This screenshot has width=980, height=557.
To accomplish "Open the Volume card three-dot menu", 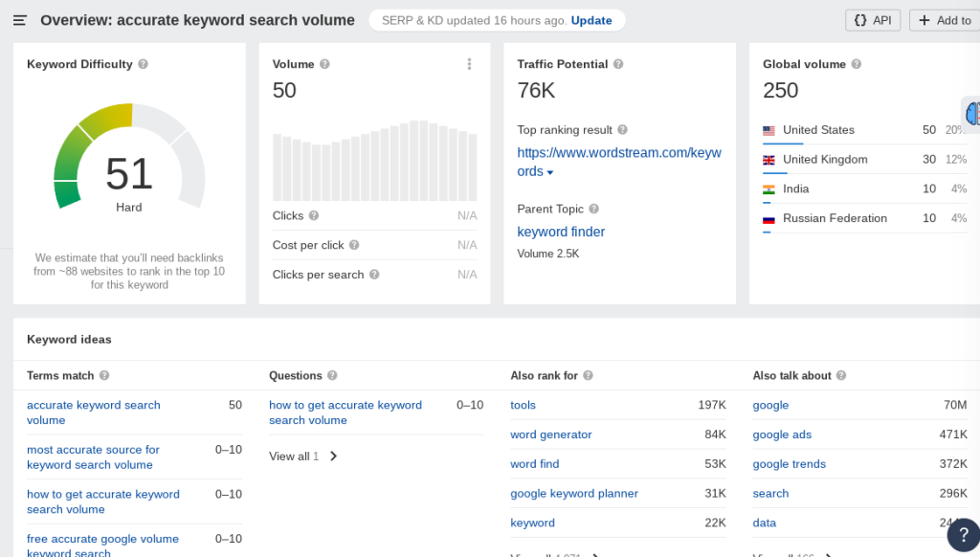I will click(469, 64).
